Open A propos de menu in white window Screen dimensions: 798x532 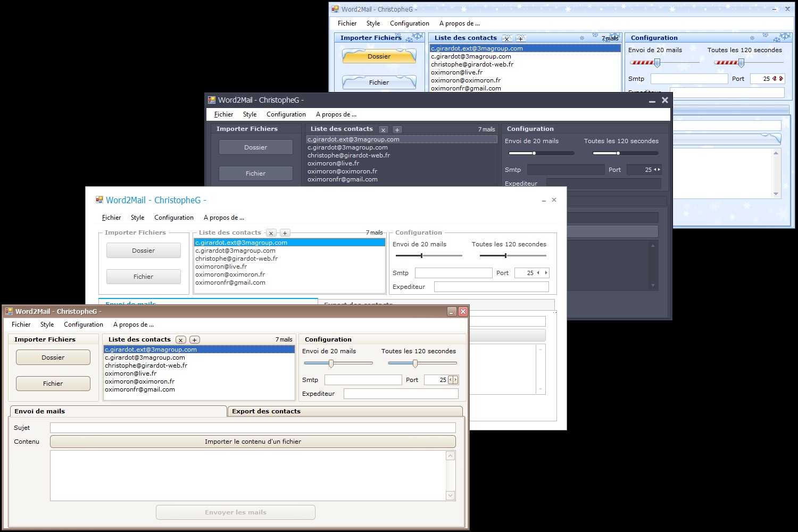[224, 218]
